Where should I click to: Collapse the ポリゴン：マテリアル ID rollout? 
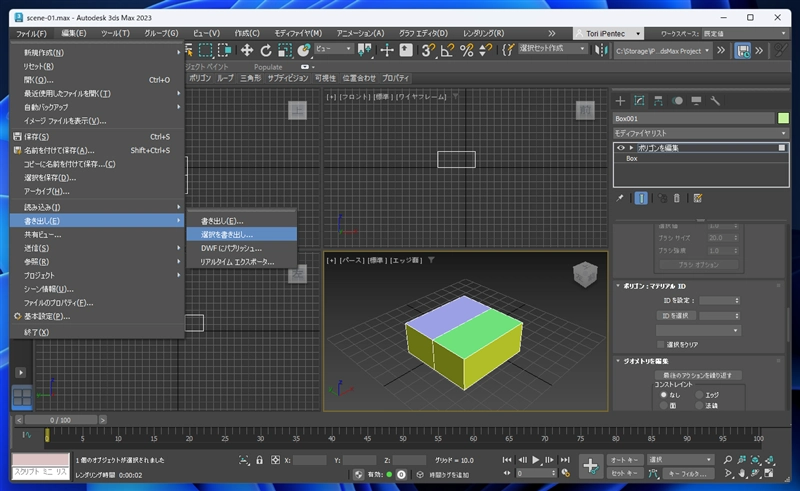coord(618,286)
